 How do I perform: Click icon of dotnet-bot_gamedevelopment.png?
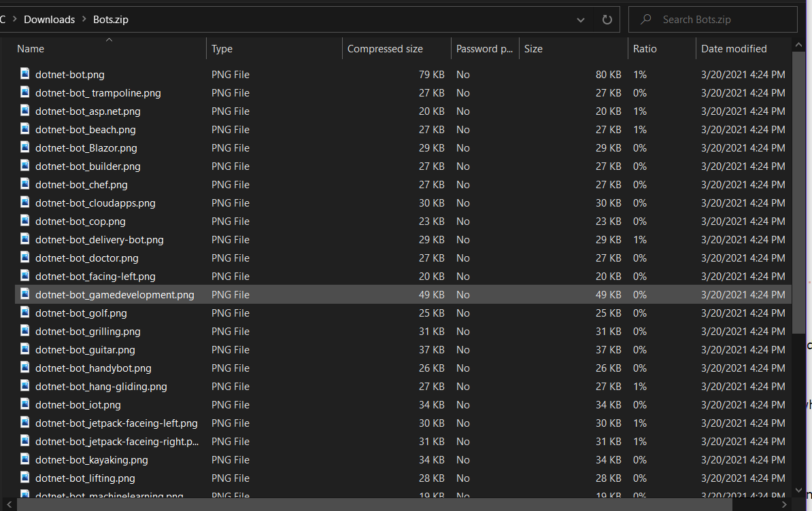[25, 294]
